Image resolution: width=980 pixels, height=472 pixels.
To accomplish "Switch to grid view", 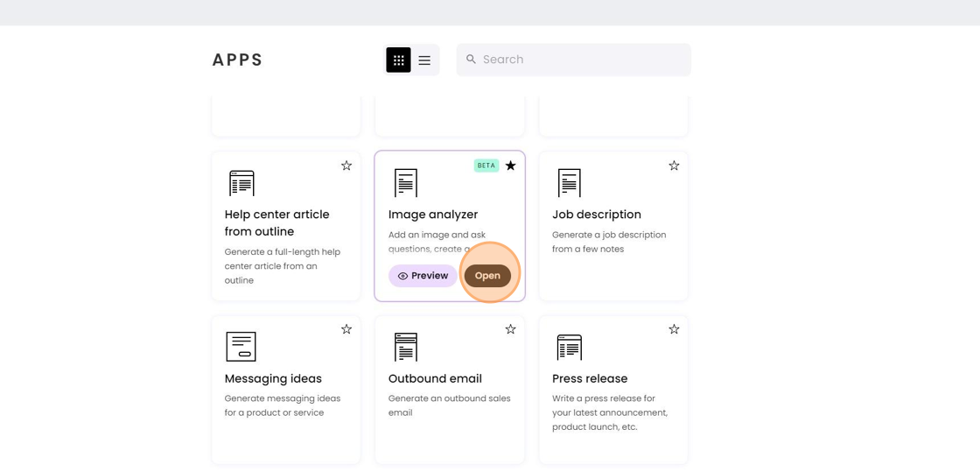I will [x=398, y=60].
